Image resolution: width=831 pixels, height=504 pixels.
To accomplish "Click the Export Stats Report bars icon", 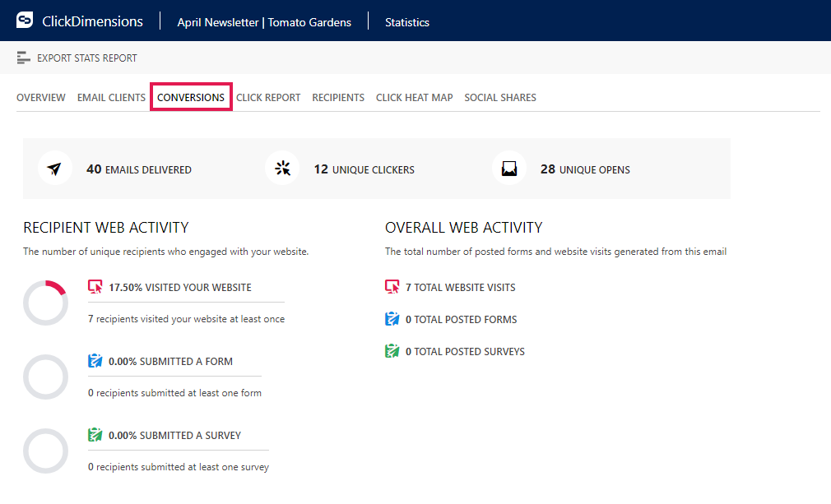I will [x=23, y=58].
